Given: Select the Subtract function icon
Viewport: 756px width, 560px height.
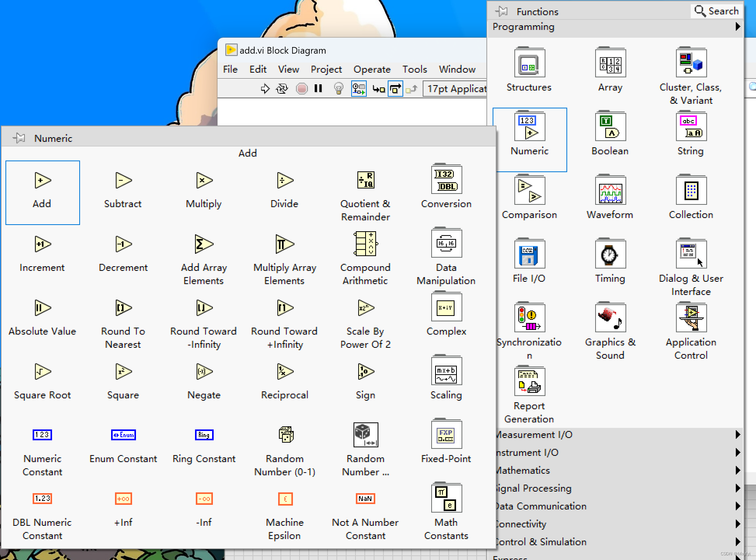Looking at the screenshot, I should tap(123, 181).
